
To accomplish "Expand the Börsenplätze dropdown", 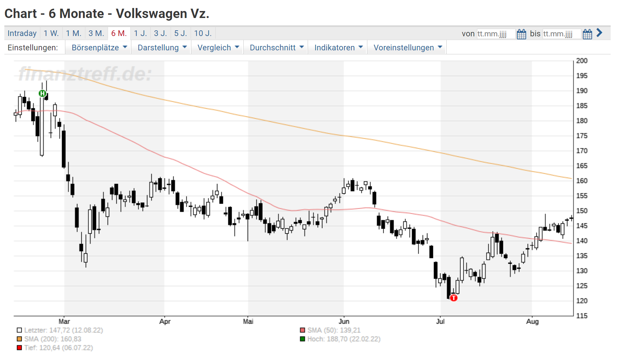I will (x=99, y=48).
